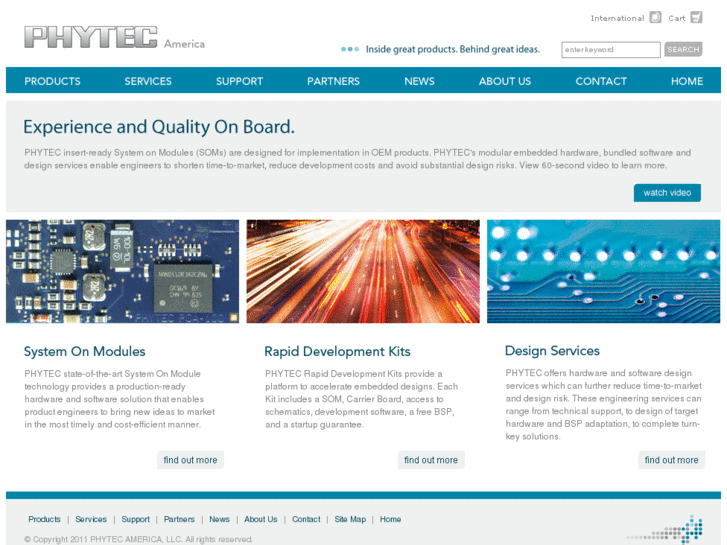The width and height of the screenshot is (727, 545).
Task: Click the footer Products link
Action: pyautogui.click(x=45, y=519)
